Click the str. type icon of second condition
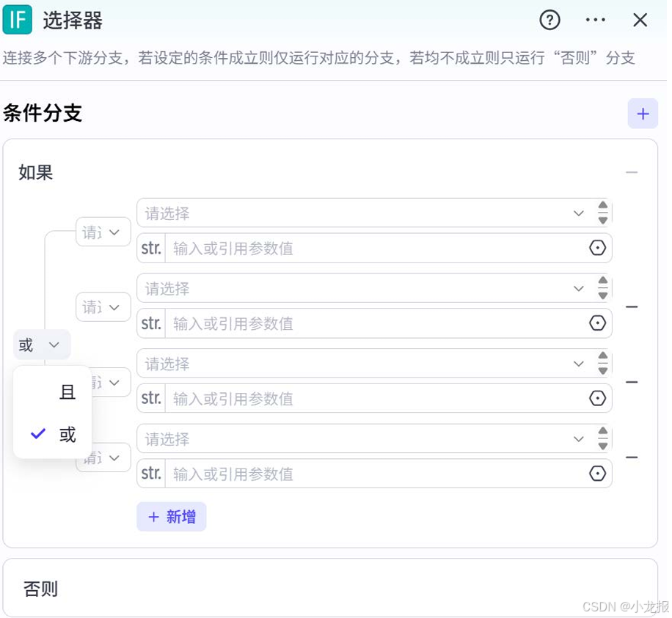672x618 pixels. coord(150,323)
